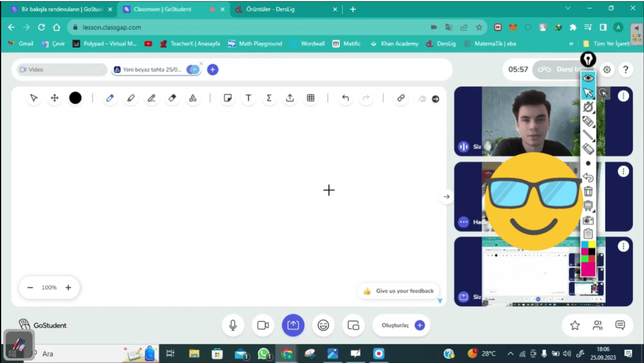Open the shapes tool in whiteboard toolbar

coord(193,98)
